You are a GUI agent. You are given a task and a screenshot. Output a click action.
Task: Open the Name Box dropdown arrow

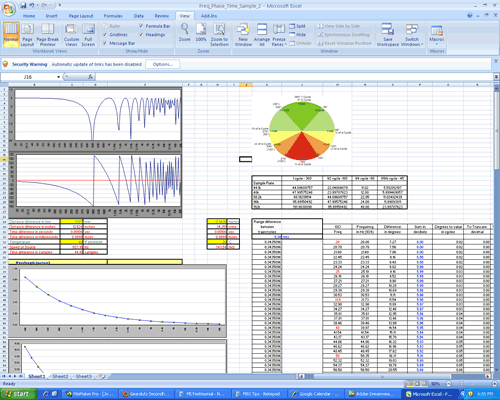[58, 77]
